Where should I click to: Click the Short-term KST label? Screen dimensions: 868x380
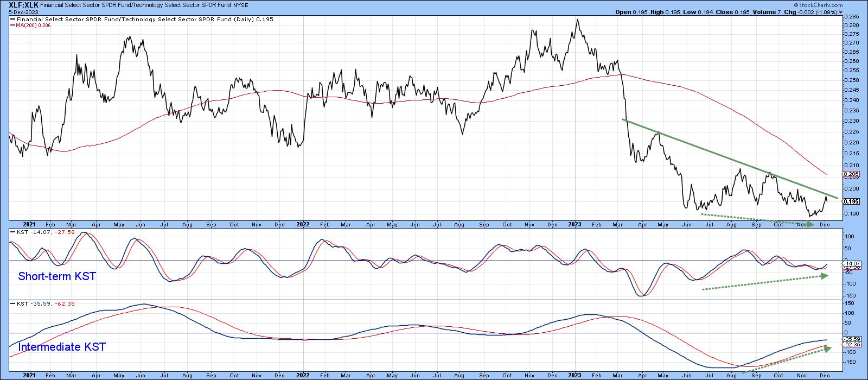pos(57,276)
